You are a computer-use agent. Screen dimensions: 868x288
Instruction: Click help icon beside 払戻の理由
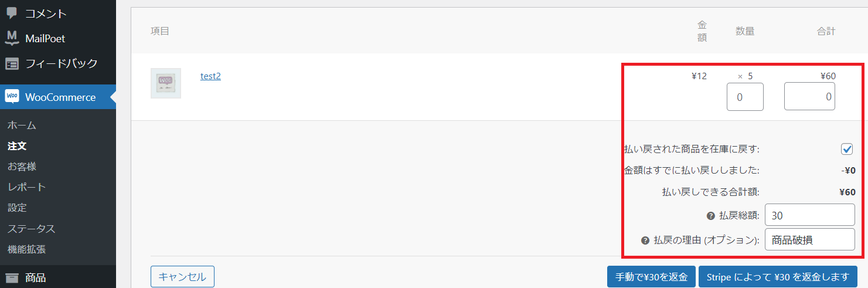tap(645, 240)
